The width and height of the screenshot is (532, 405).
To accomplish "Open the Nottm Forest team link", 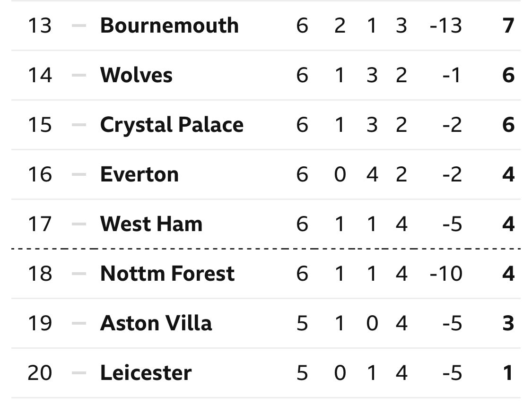I will 167,274.
